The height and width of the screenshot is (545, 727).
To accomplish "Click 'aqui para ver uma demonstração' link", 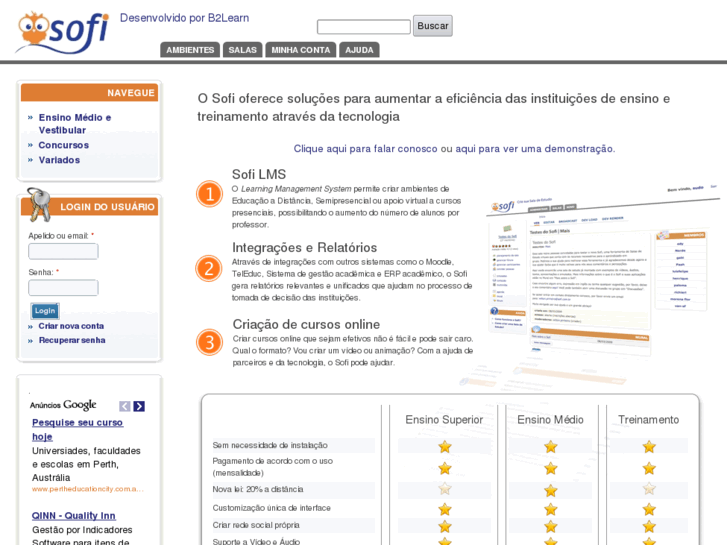I will tap(535, 149).
